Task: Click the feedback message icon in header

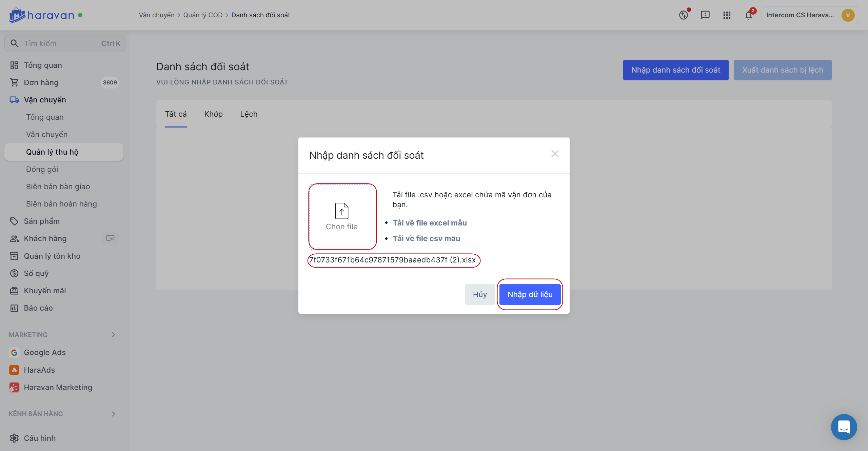Action: [x=705, y=15]
